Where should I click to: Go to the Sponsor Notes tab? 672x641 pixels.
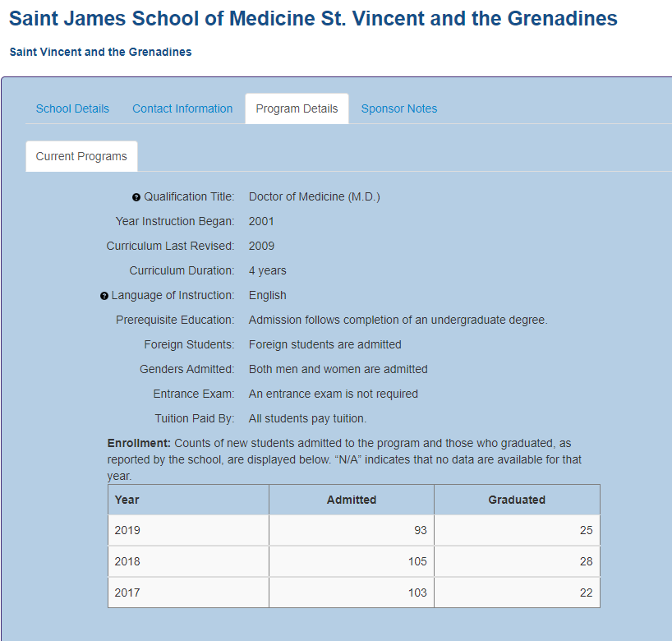coord(399,108)
